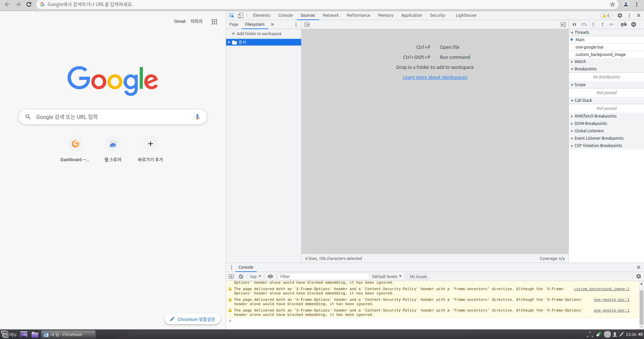Click the step button
The width and height of the screenshot is (644, 339).
612,24
